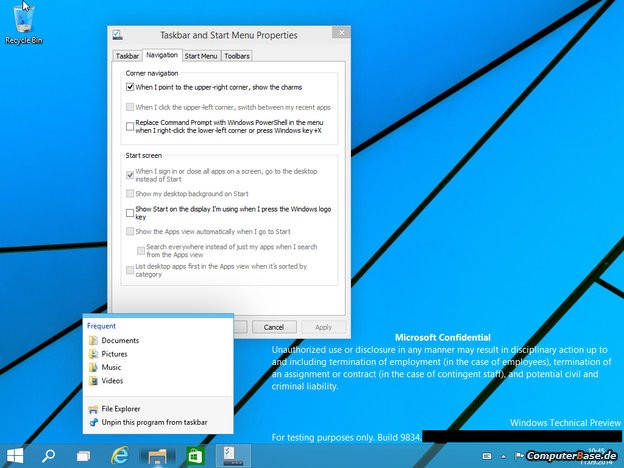
Task: Click the Windows Start button
Action: coord(16,455)
